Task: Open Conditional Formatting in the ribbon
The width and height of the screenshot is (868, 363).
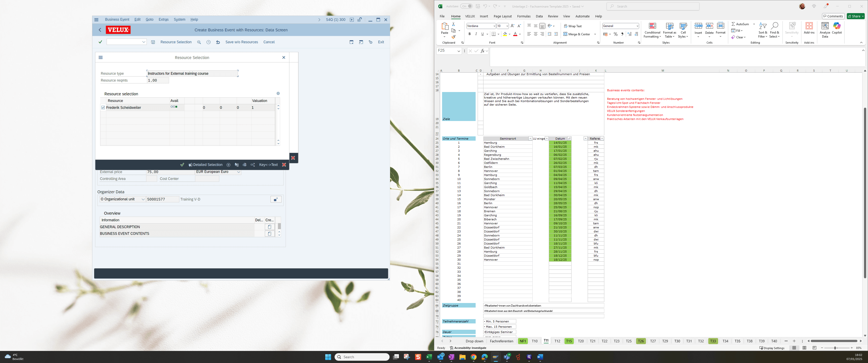Action: 652,30
